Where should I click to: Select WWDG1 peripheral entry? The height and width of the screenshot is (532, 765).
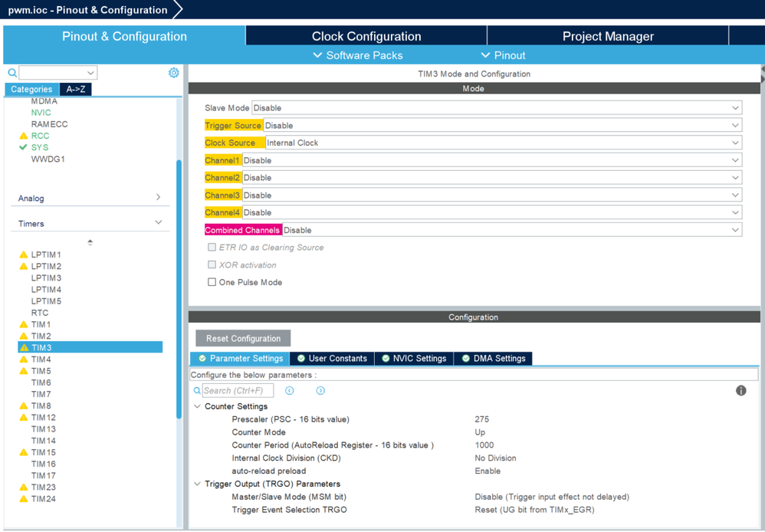[48, 159]
